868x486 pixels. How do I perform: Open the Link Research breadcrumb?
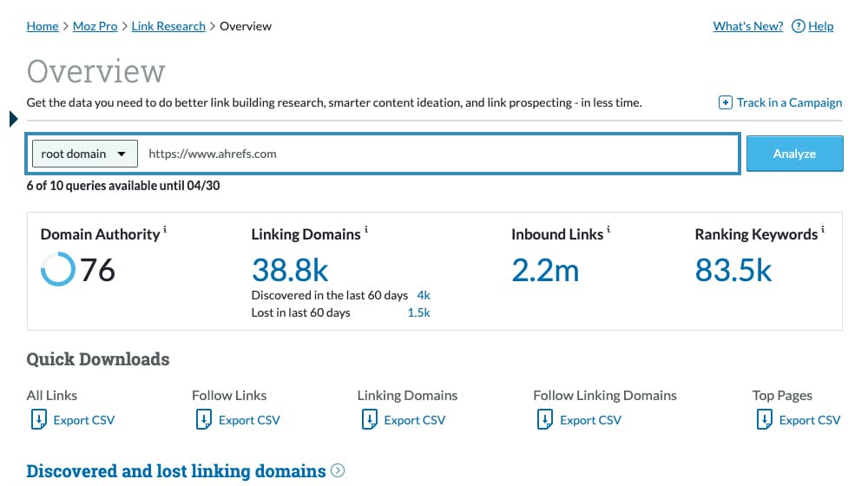tap(168, 26)
